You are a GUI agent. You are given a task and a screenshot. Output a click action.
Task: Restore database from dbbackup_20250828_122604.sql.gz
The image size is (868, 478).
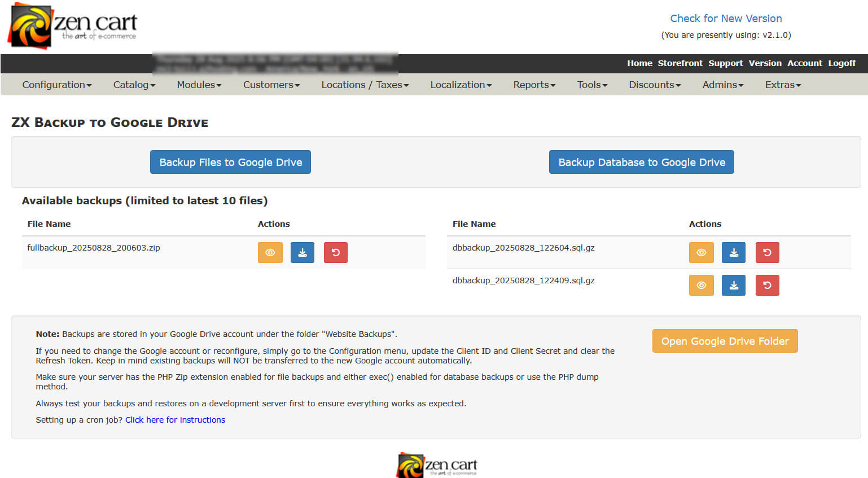click(767, 252)
